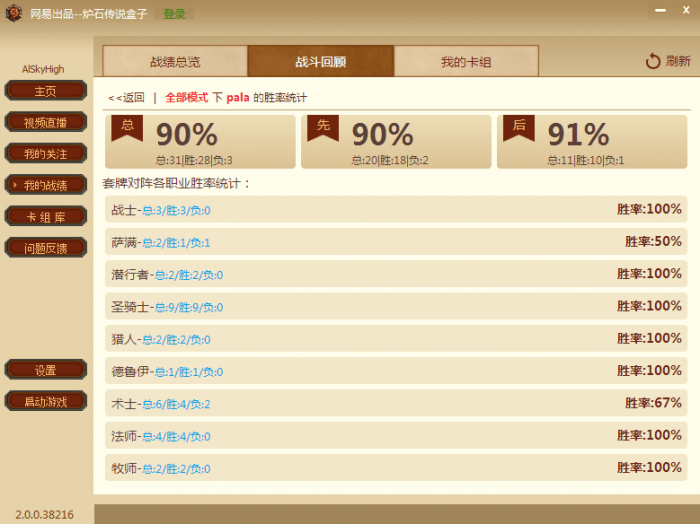Screen dimensions: 700x524
Task: Click the 后 going-second win rate badge
Action: [519, 128]
